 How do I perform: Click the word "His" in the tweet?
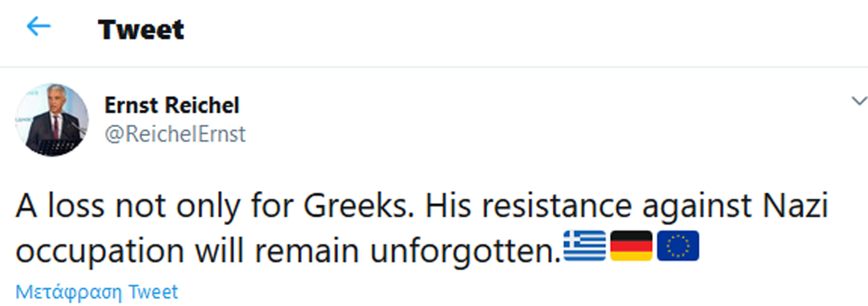(448, 207)
